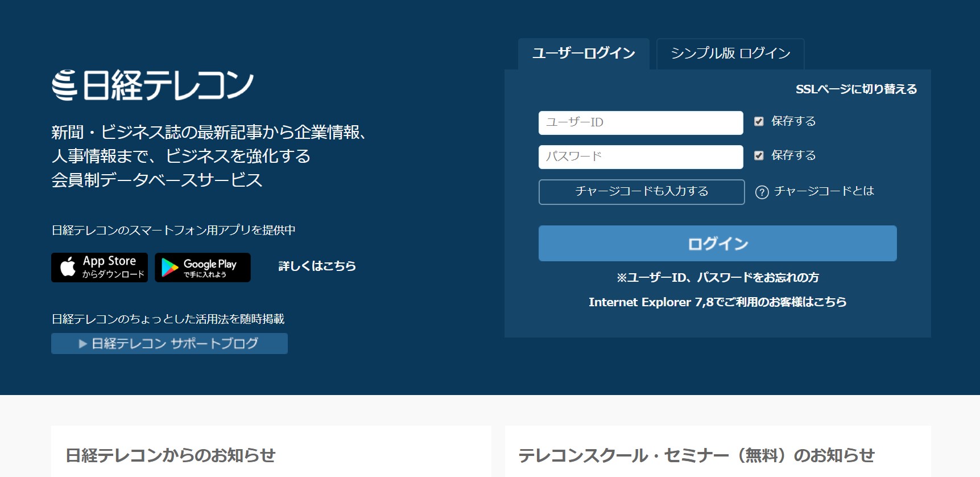
Task: Click SSLページに切り替える link
Action: tap(856, 89)
